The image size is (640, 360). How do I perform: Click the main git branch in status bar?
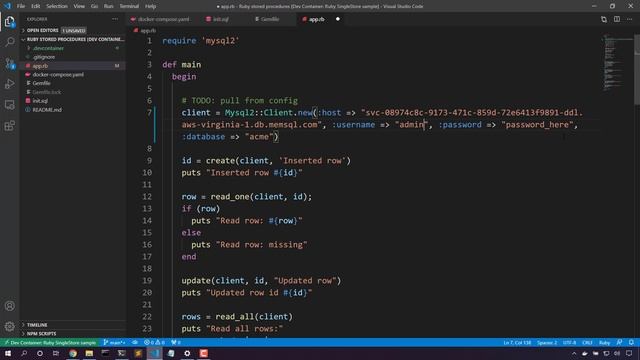click(x=114, y=342)
